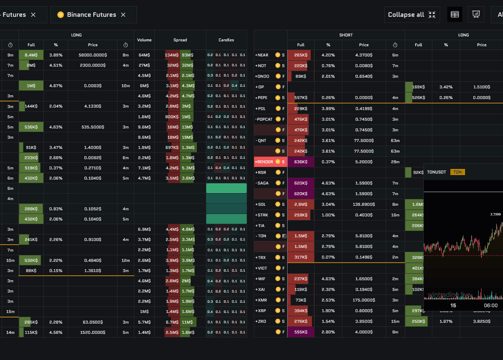Click the Binance coin icon in the RSR row
Screen dimensions: 503x360
coord(278,172)
